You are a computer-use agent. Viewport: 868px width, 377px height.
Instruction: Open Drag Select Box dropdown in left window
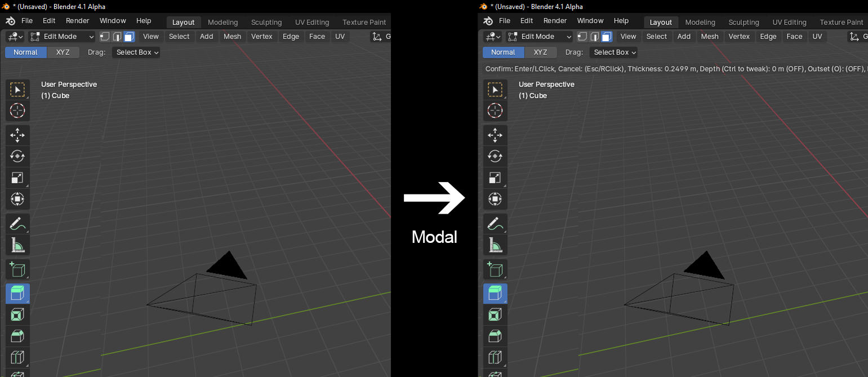[x=137, y=52]
